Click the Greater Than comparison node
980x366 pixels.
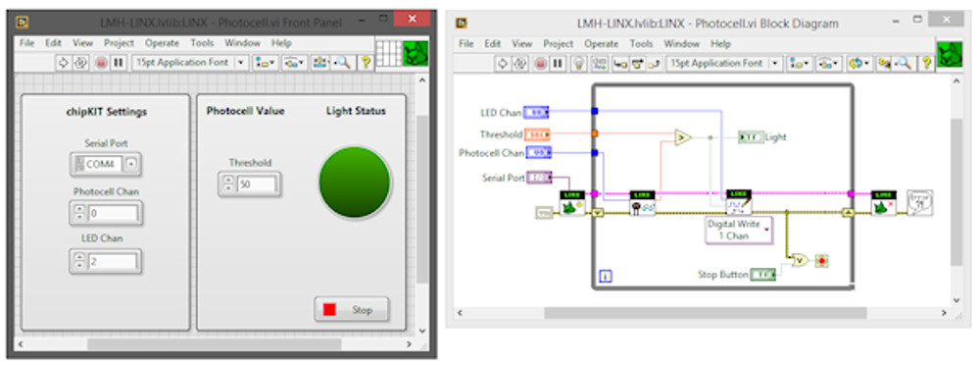pyautogui.click(x=683, y=137)
